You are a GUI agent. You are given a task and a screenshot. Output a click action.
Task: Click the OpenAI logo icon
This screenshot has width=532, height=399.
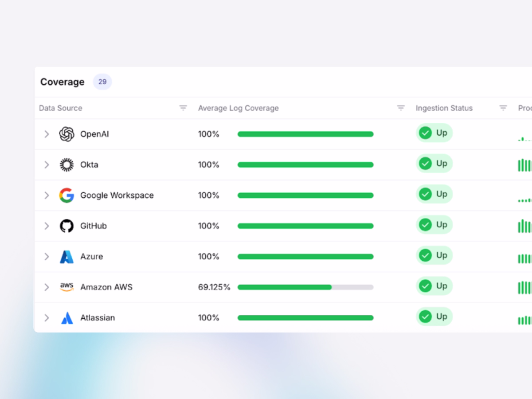pyautogui.click(x=66, y=134)
